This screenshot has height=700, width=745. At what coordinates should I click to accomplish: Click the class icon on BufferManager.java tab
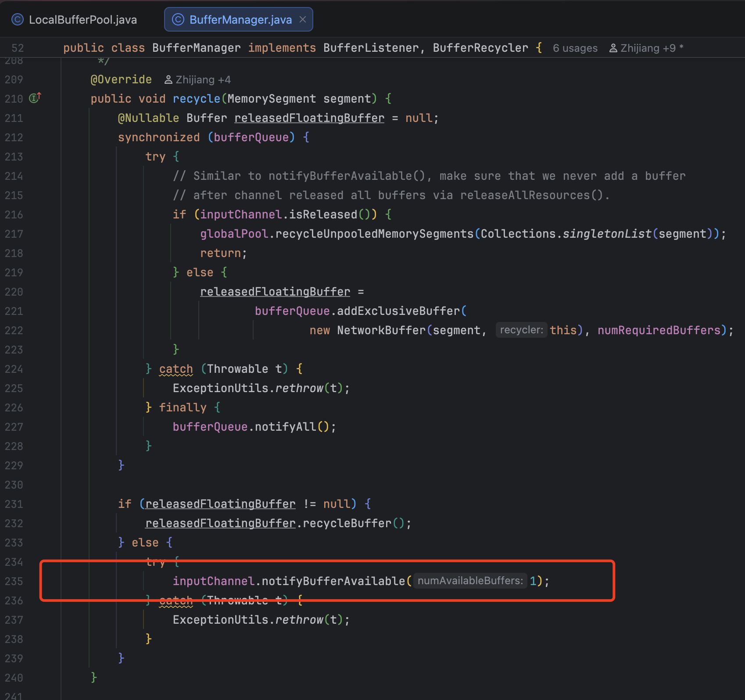point(177,19)
